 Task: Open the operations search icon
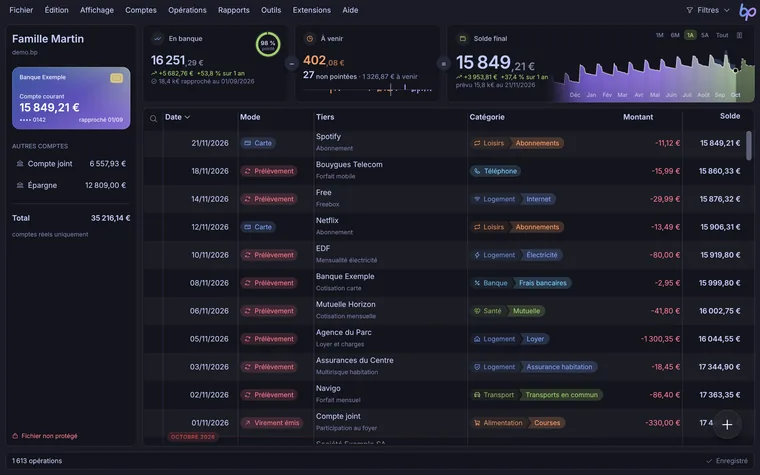pyautogui.click(x=153, y=119)
